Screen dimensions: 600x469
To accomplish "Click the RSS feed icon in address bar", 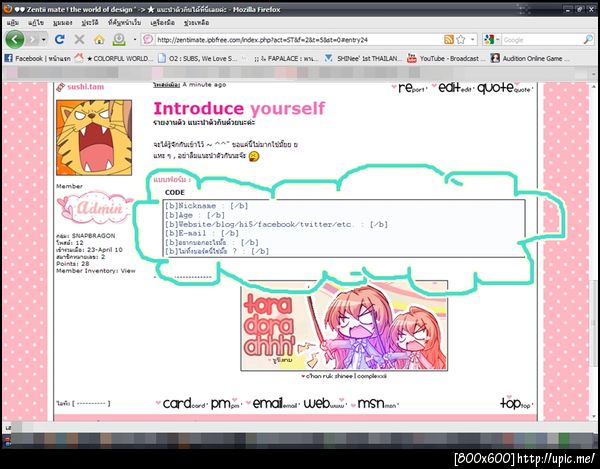I will (x=449, y=39).
